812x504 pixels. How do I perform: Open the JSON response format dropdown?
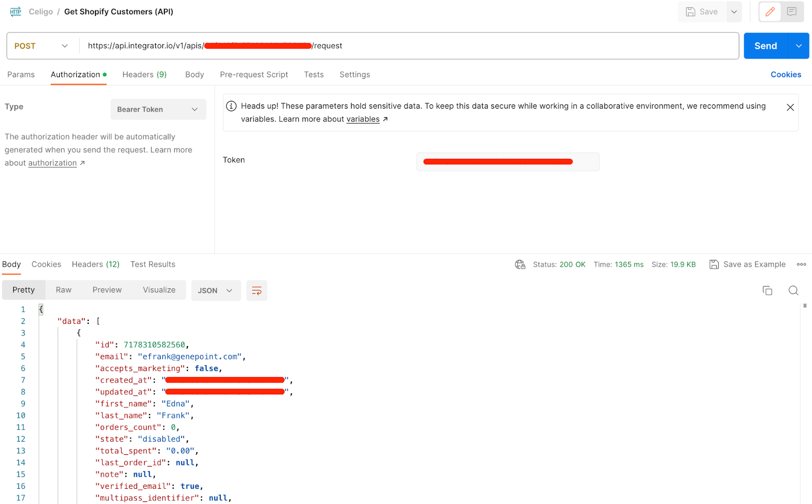coord(216,290)
